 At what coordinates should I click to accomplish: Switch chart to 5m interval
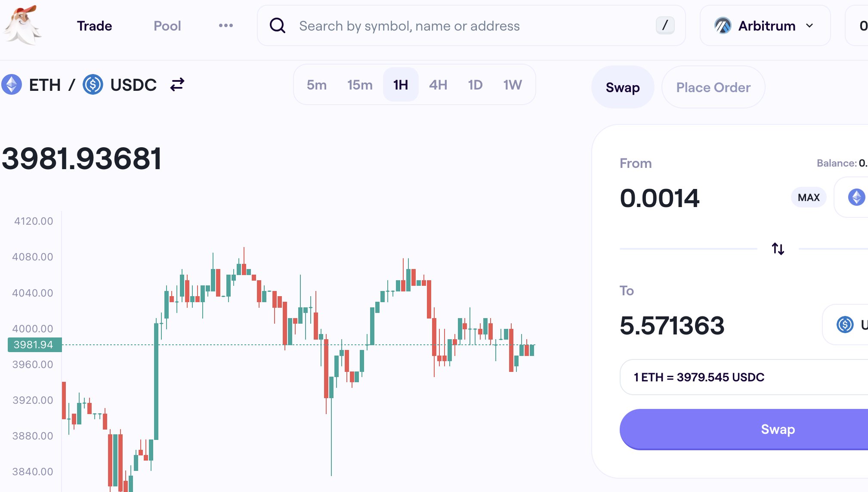coord(316,85)
